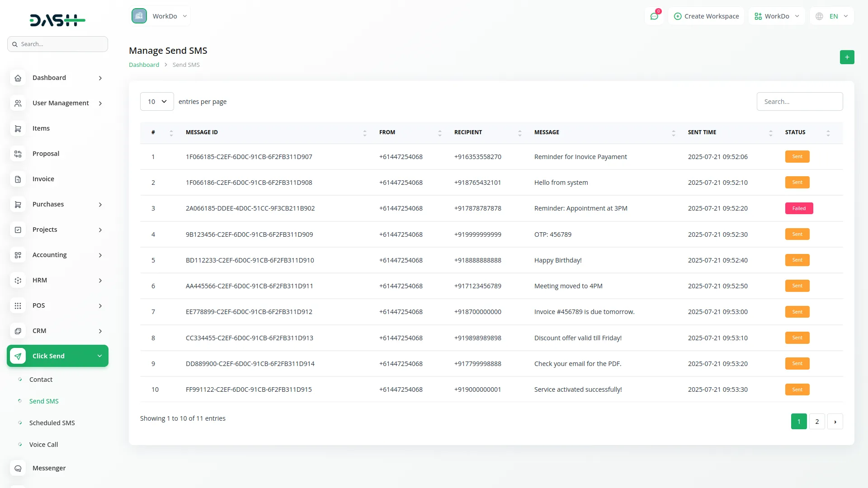The width and height of the screenshot is (868, 488).
Task: Click the Invoice sidebar icon
Action: pos(18,179)
